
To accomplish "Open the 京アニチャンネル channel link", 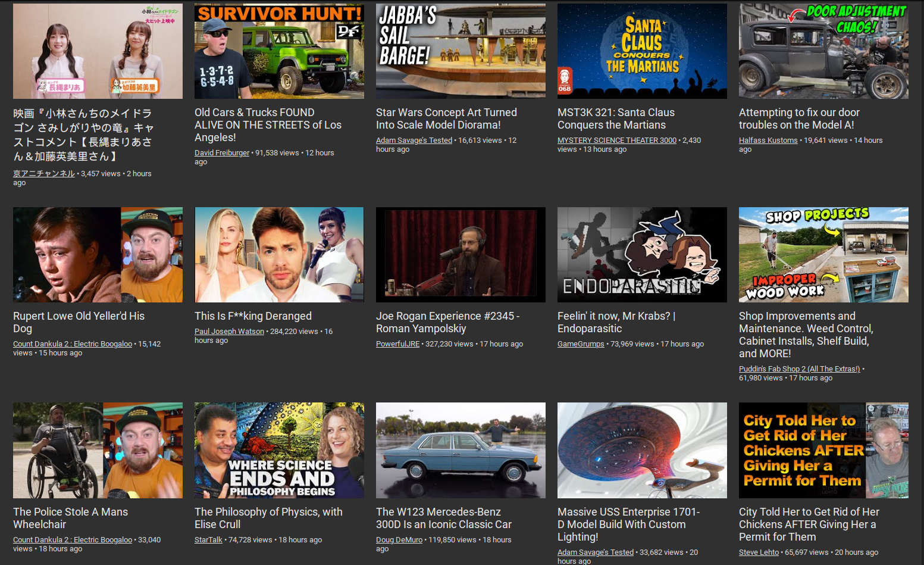I will pos(44,174).
